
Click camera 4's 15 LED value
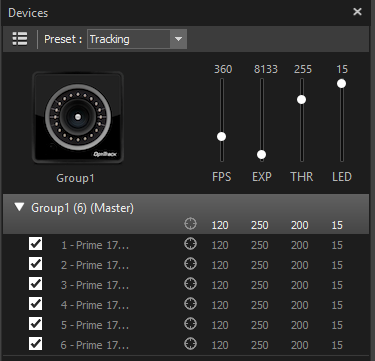pyautogui.click(x=337, y=305)
